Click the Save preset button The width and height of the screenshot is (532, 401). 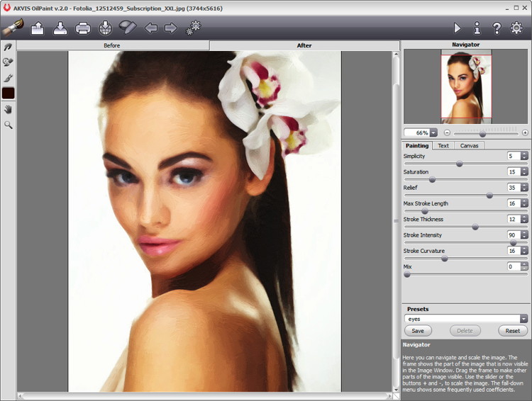pyautogui.click(x=418, y=331)
